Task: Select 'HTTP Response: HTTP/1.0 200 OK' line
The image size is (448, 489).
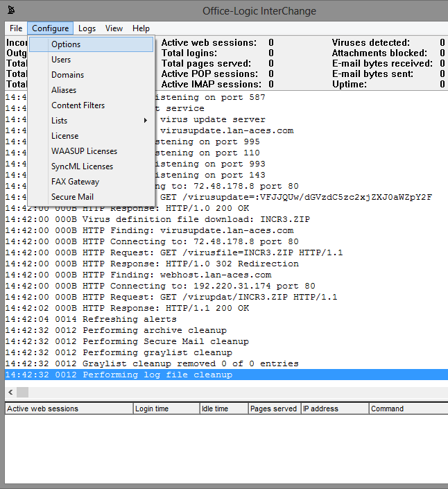Action: (226, 208)
